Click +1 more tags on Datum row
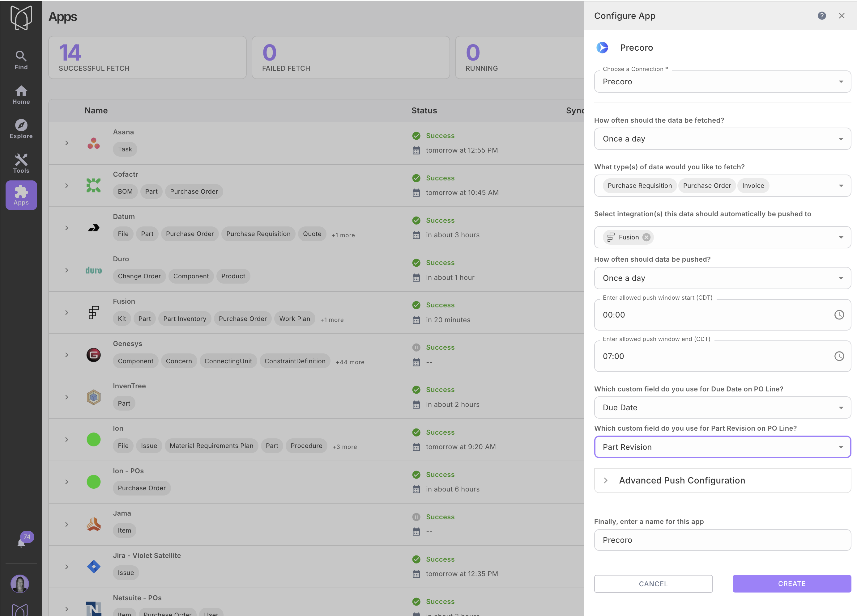This screenshot has height=616, width=857. pos(343,235)
